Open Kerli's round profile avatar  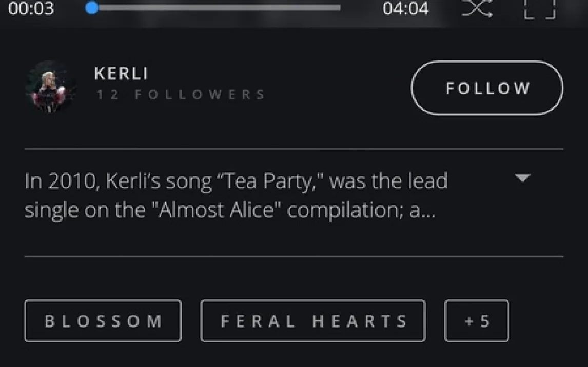tap(51, 87)
